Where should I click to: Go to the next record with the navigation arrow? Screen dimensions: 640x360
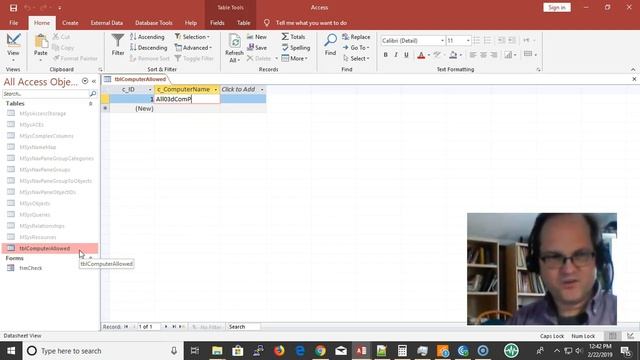click(166, 327)
